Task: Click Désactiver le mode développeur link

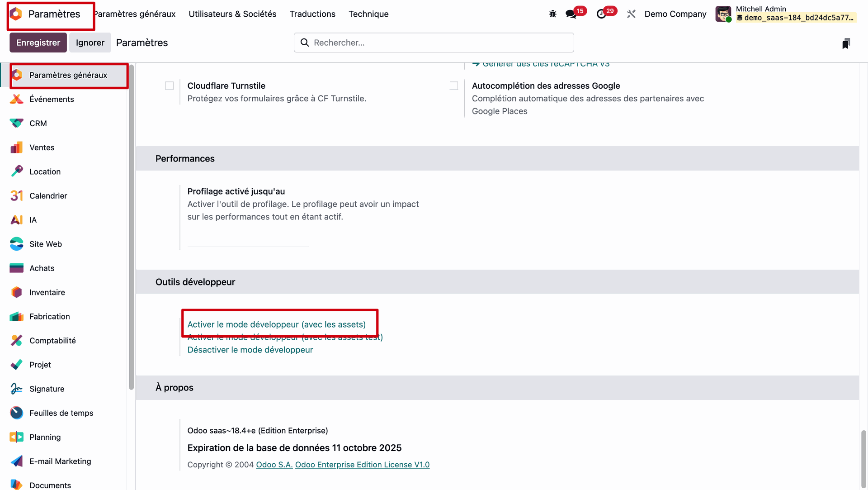Action: [x=250, y=350]
